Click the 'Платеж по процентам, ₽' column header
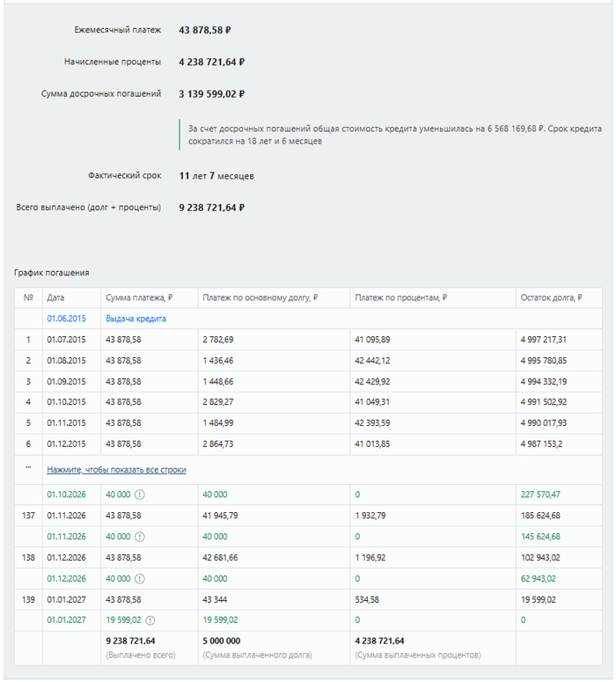Image resolution: width=616 pixels, height=682 pixels. coord(400,297)
